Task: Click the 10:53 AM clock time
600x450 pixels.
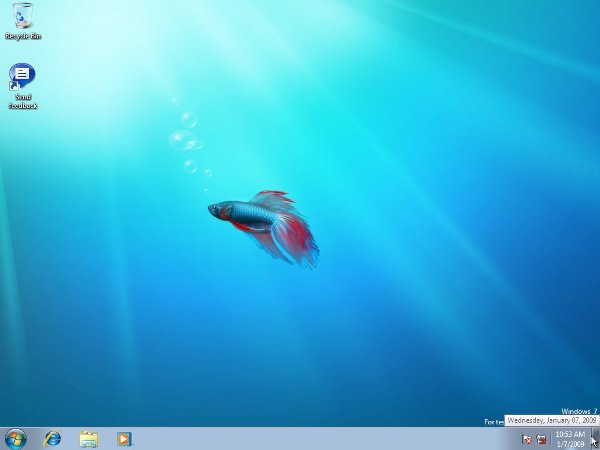Action: tap(570, 434)
